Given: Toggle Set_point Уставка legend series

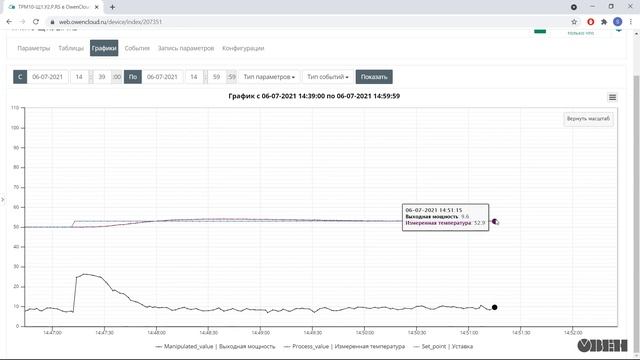Looking at the screenshot, I should tap(443, 346).
